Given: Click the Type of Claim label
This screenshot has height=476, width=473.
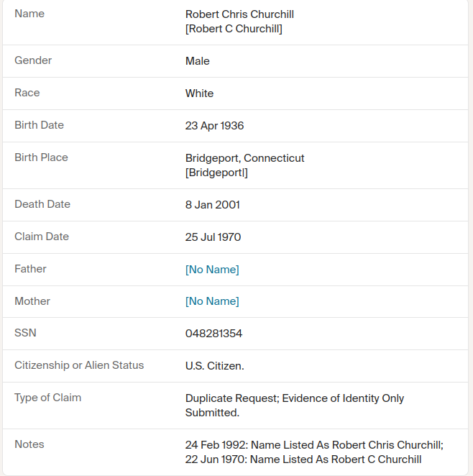Looking at the screenshot, I should [x=48, y=398].
